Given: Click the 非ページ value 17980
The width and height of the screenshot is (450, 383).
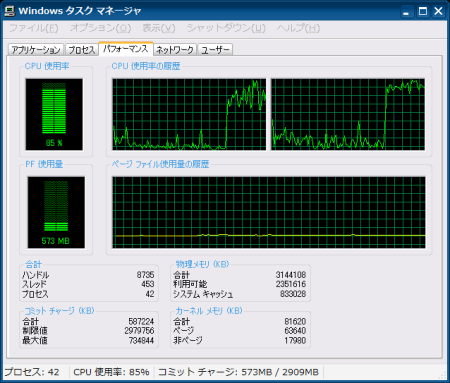Looking at the screenshot, I should 295,340.
